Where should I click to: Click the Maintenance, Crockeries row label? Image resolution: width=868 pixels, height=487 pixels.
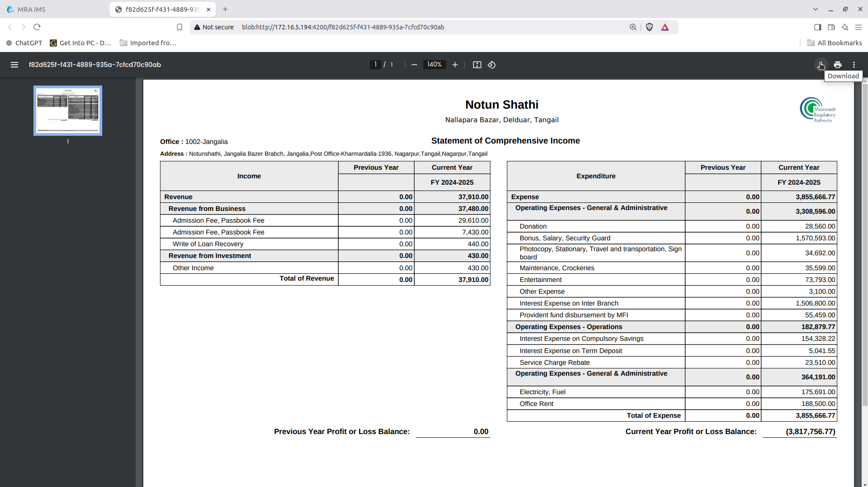[557, 268]
